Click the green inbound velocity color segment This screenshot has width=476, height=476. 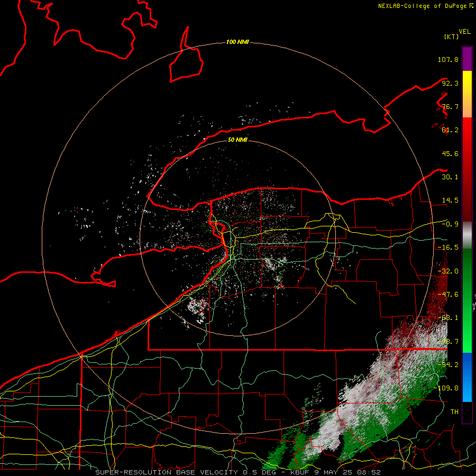467,300
